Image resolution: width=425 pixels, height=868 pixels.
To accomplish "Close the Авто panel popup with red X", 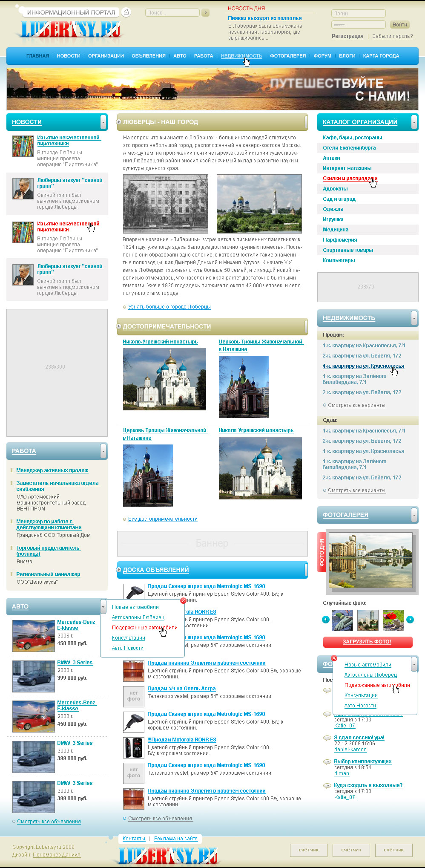I will coord(183,601).
